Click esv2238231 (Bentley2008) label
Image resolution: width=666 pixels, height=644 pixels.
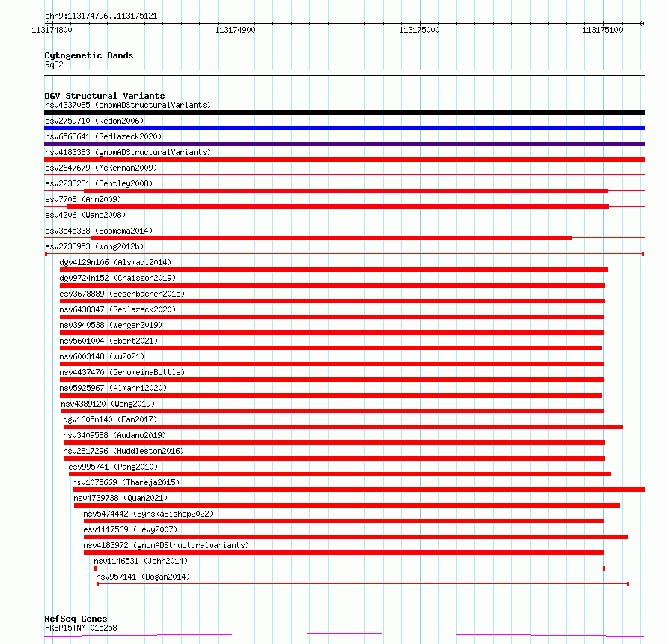[99, 183]
